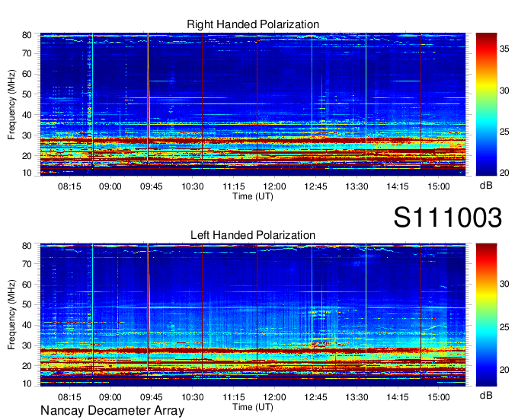This screenshot has height=420, width=518.
Task: Click 12:45 time tick of Left Handed plot
Action: pos(315,397)
